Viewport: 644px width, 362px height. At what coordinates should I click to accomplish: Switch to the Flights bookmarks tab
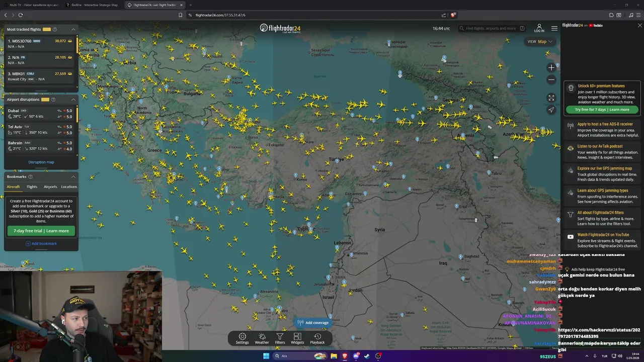[32, 187]
